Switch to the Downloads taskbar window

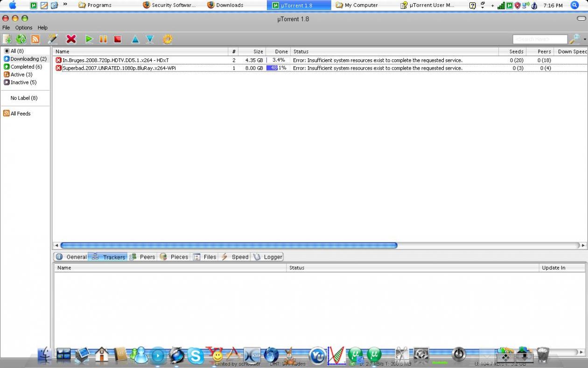(225, 5)
